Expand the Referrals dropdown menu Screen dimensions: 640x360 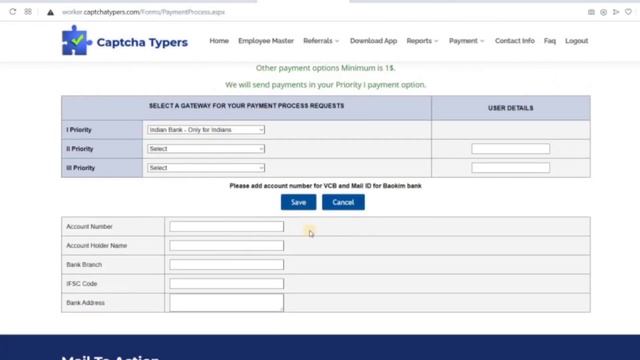(x=321, y=41)
